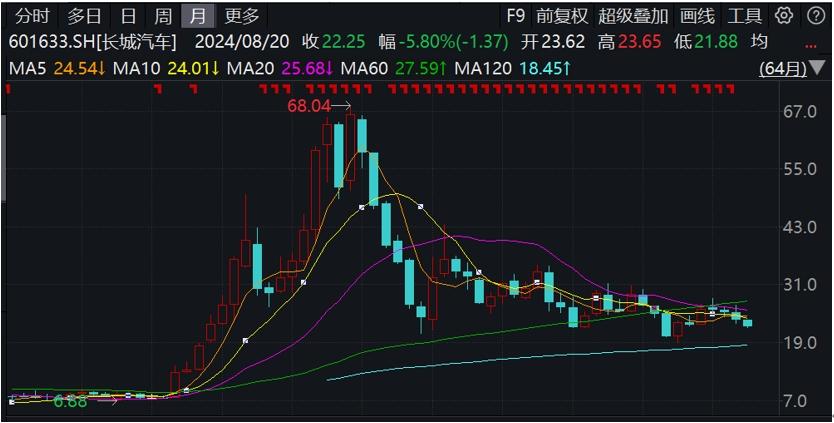Click the low price 21.88
The height and width of the screenshot is (423, 834).
(x=716, y=42)
